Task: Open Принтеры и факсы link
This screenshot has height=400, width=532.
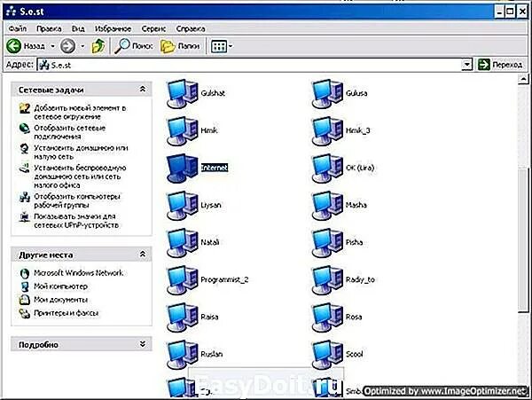Action: click(x=66, y=313)
